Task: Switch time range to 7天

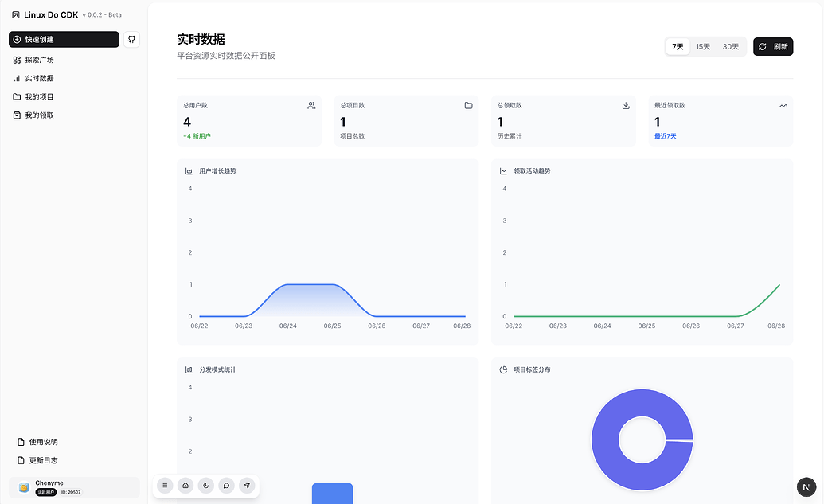Action: pyautogui.click(x=678, y=47)
